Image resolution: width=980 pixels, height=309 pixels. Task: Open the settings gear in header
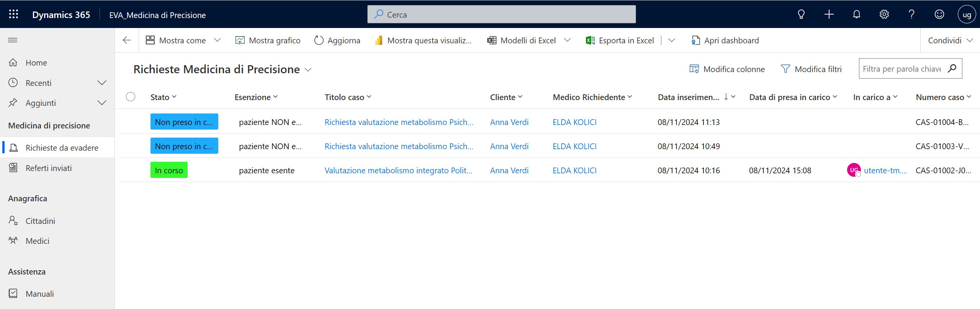pos(884,15)
